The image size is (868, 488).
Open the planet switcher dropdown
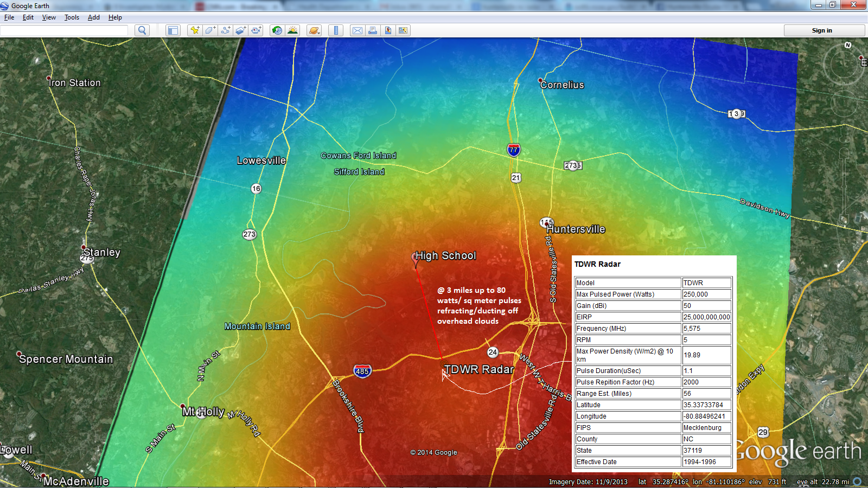click(314, 30)
